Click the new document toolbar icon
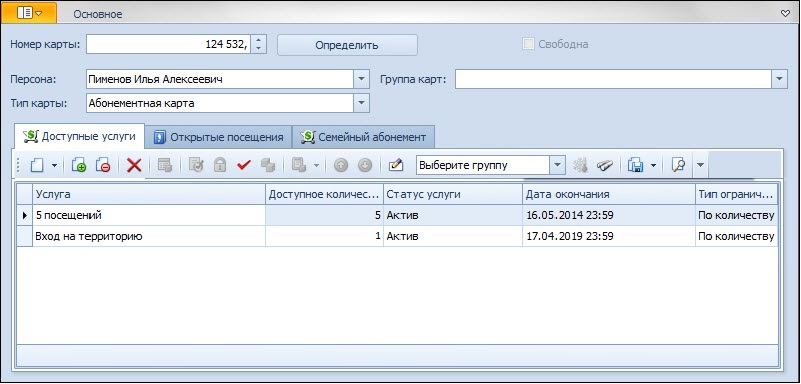 [x=37, y=165]
